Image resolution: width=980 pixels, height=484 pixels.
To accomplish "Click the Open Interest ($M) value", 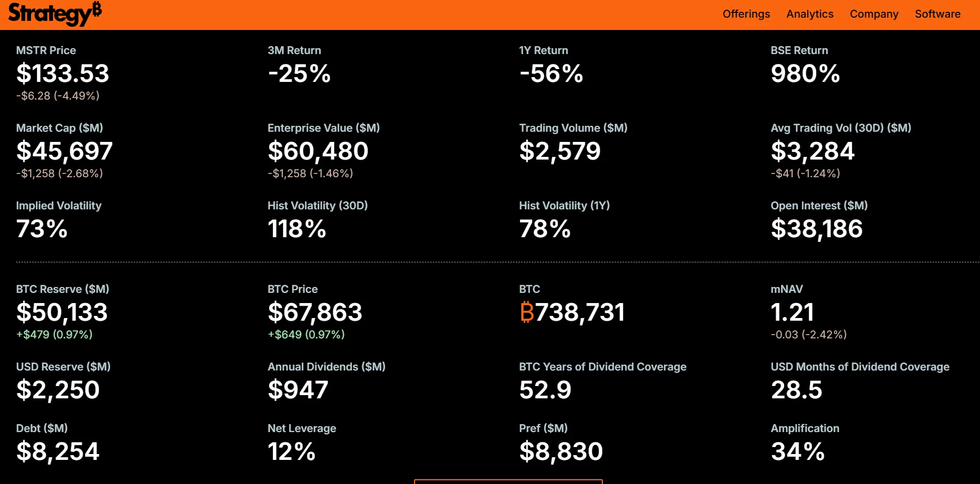I will click(x=816, y=229).
